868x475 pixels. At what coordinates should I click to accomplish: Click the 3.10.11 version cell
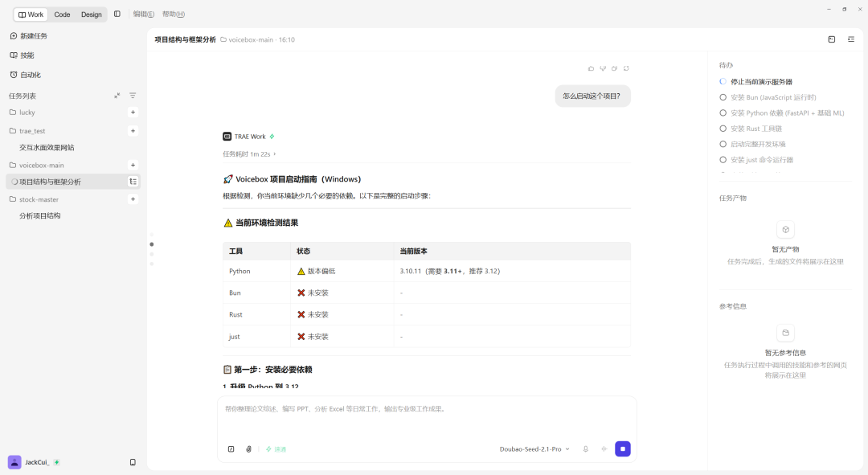(512, 272)
